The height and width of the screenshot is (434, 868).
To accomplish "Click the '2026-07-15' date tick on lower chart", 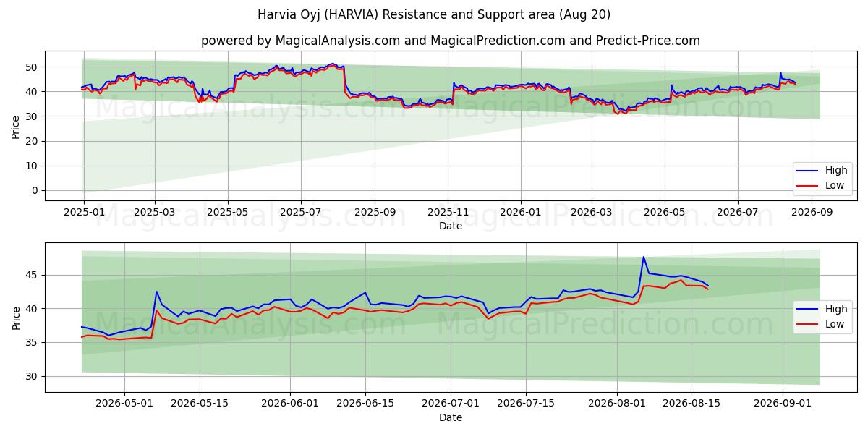I will (525, 404).
